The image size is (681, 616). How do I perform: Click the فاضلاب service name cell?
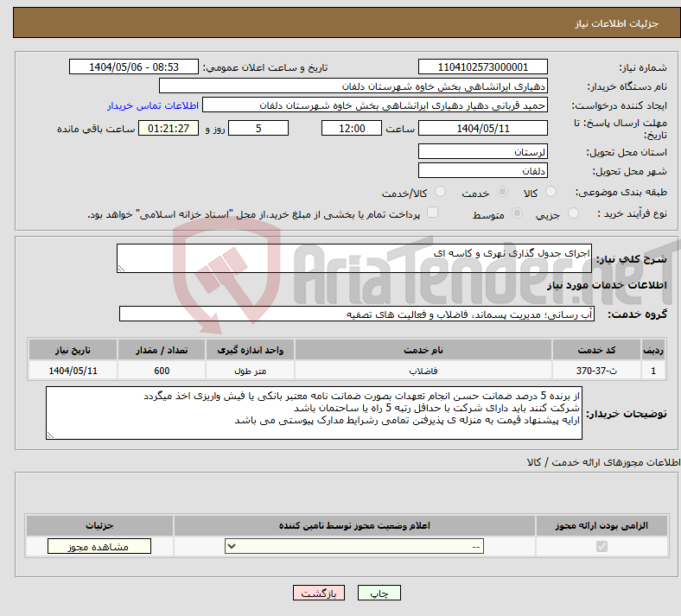[423, 371]
